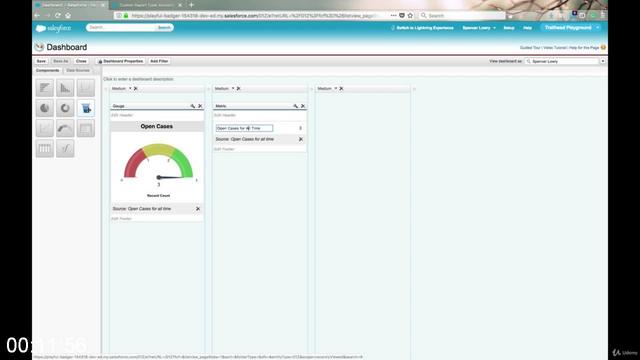Remove data source from Metric component

point(301,139)
